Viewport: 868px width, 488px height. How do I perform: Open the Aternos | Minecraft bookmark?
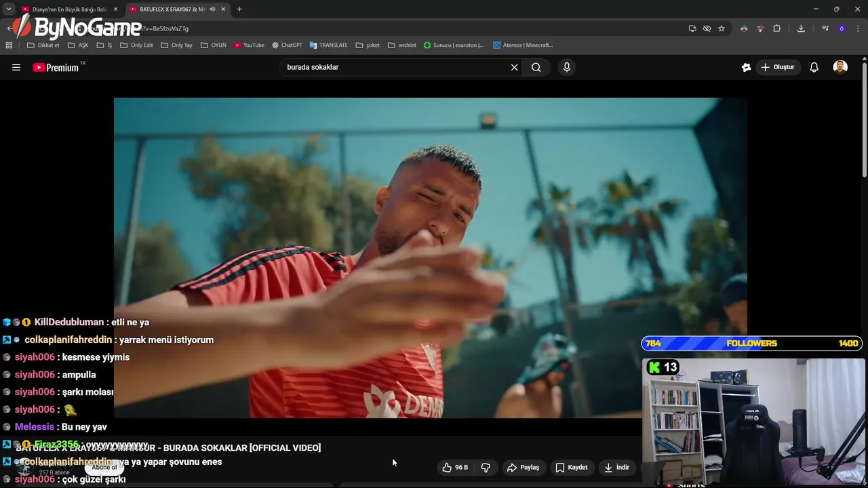pos(523,45)
